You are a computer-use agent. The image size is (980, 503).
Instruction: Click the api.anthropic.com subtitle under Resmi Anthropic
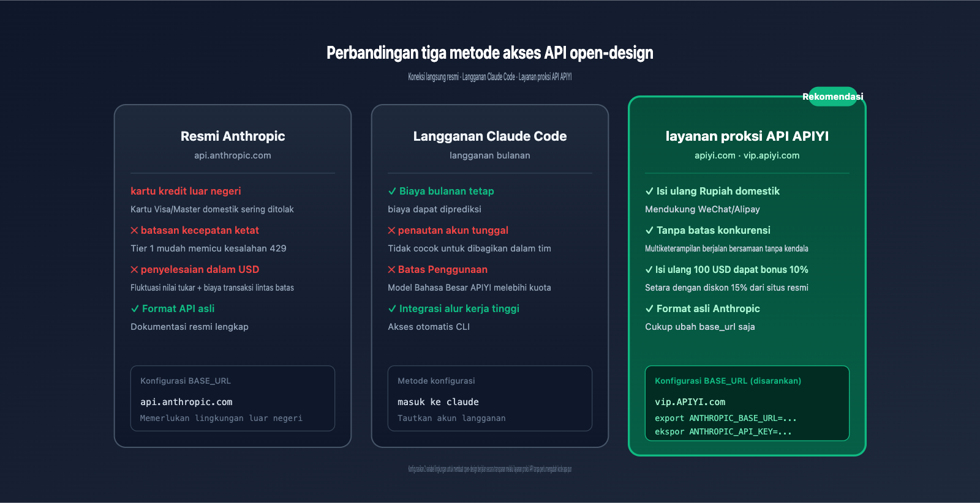(x=233, y=155)
